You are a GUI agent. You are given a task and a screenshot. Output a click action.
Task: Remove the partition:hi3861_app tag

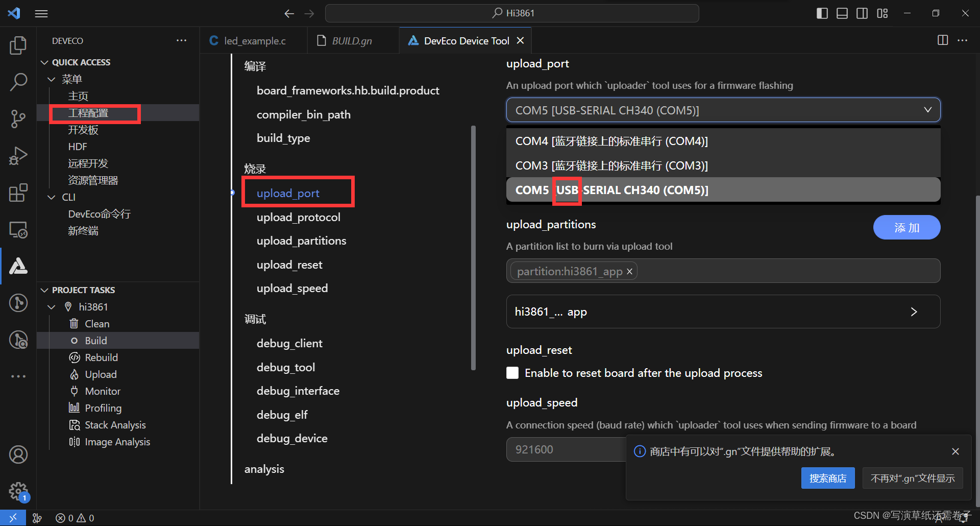tap(629, 272)
